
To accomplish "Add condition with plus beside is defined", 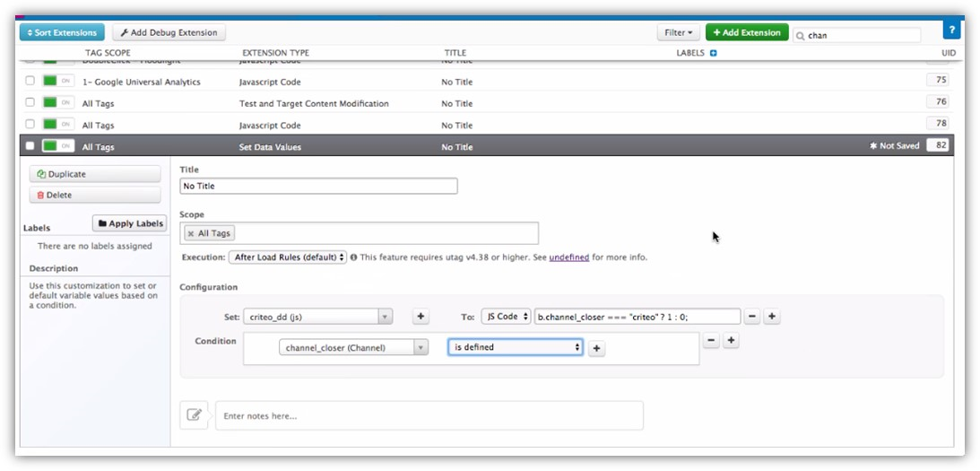I will (x=596, y=348).
